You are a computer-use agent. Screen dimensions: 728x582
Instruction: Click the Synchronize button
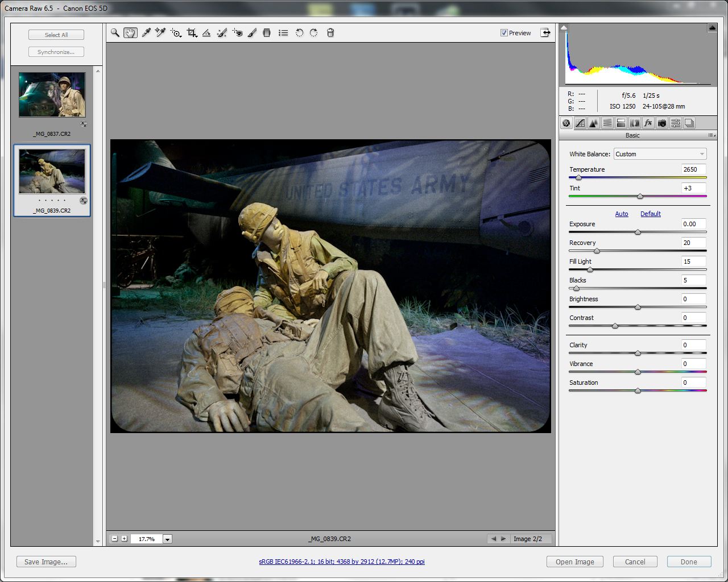(x=56, y=52)
